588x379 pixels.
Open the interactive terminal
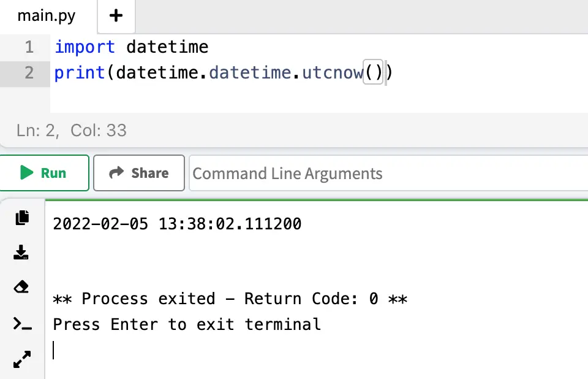pos(22,324)
